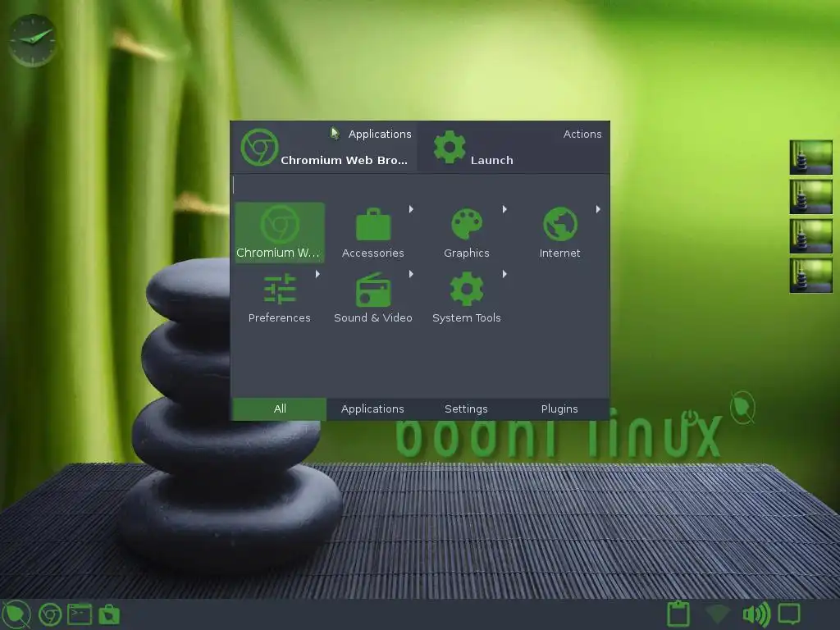
Task: Open the Graphics palette category
Action: (x=467, y=224)
